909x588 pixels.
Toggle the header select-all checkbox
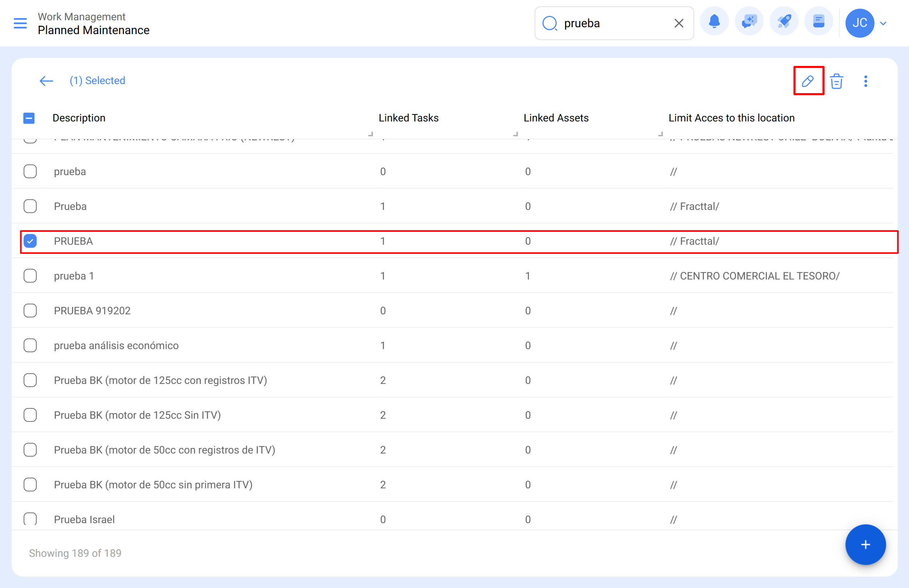pos(29,118)
